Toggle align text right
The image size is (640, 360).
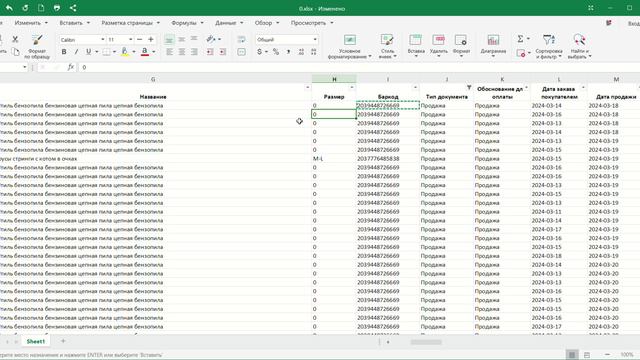(x=194, y=52)
